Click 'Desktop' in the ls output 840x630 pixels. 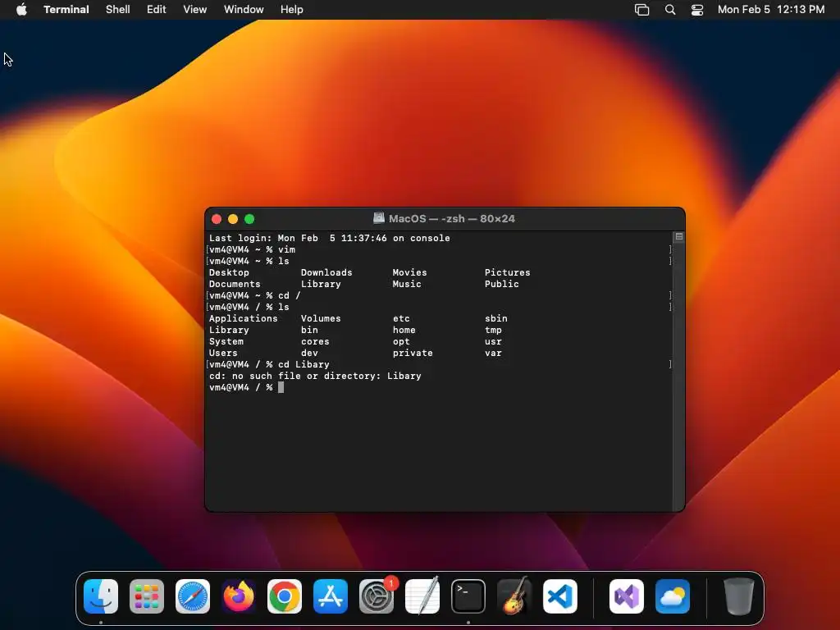[x=229, y=272]
